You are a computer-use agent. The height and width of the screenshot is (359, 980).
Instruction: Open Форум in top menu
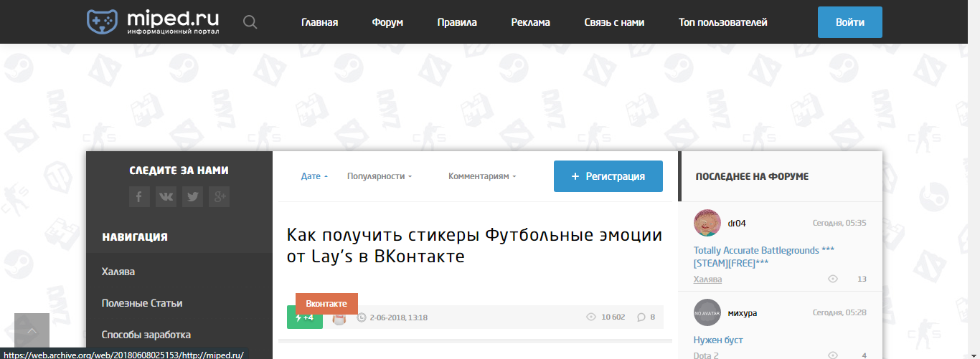coord(387,22)
